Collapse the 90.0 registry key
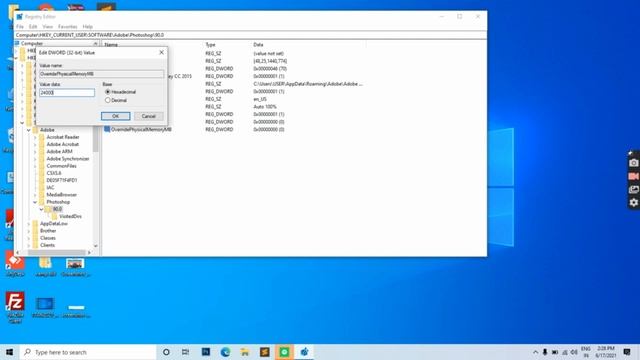Image resolution: width=640 pixels, height=360 pixels. [42, 209]
